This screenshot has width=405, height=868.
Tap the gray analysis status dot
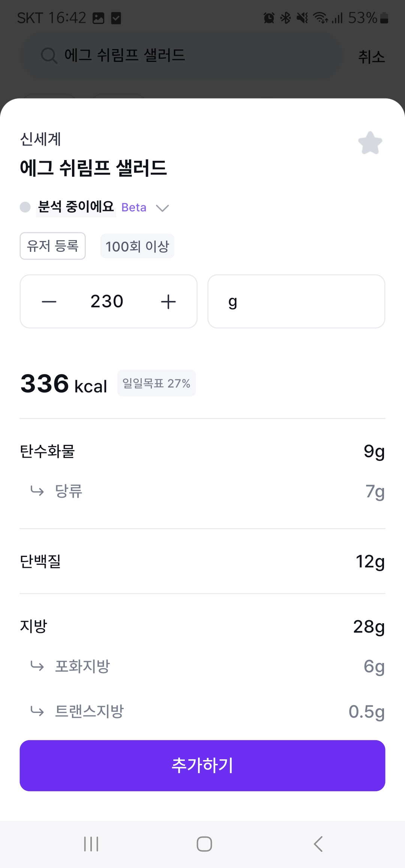pyautogui.click(x=25, y=207)
